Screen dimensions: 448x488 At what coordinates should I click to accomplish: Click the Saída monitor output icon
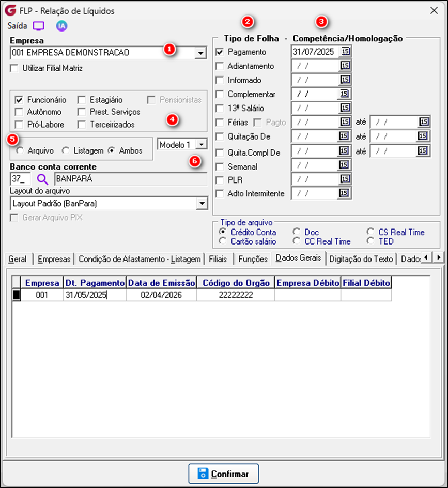pyautogui.click(x=39, y=26)
